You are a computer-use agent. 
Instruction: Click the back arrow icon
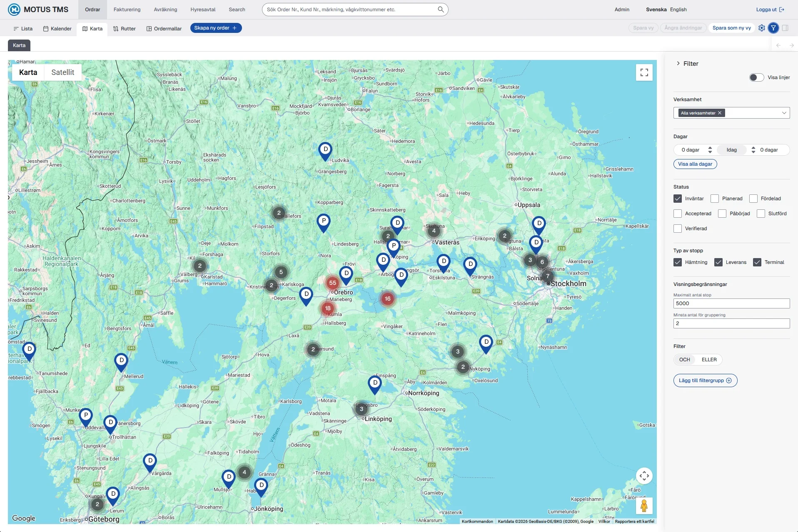pos(778,45)
